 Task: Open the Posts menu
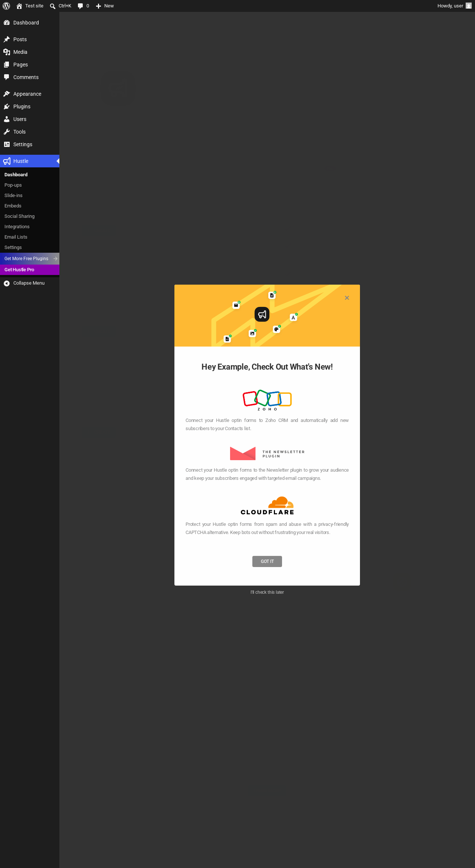pyautogui.click(x=30, y=39)
